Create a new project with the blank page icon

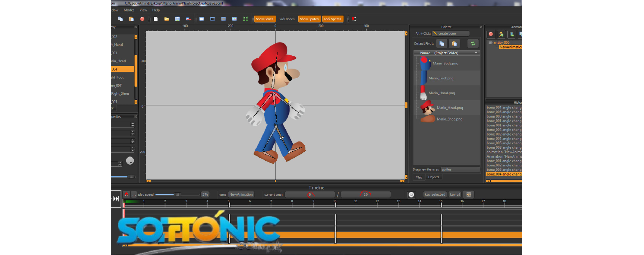(156, 19)
